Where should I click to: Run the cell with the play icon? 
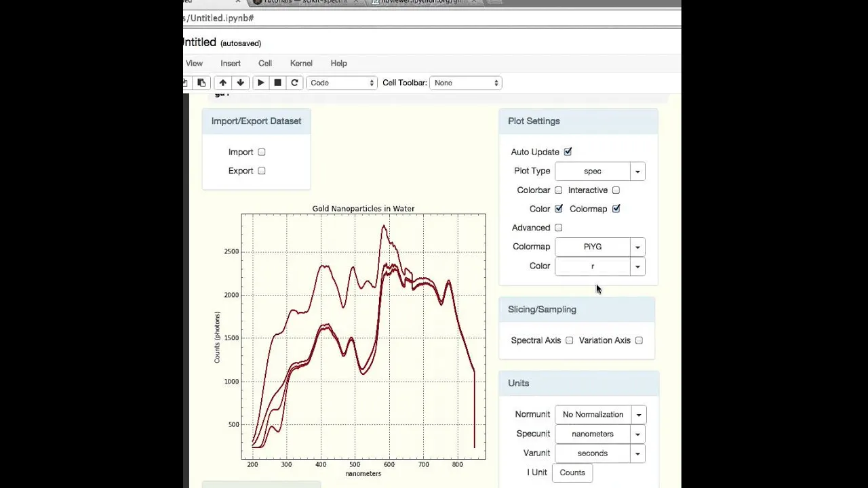[x=260, y=83]
